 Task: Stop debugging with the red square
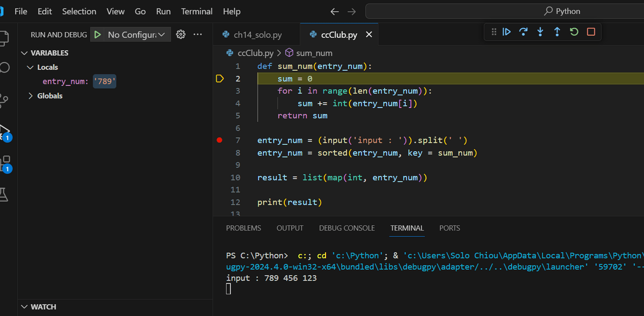tap(591, 32)
